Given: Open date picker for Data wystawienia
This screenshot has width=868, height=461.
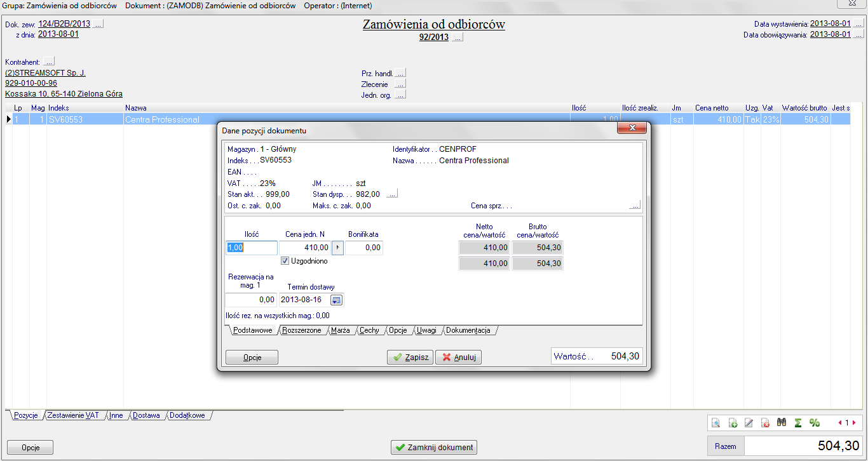Looking at the screenshot, I should tap(858, 24).
